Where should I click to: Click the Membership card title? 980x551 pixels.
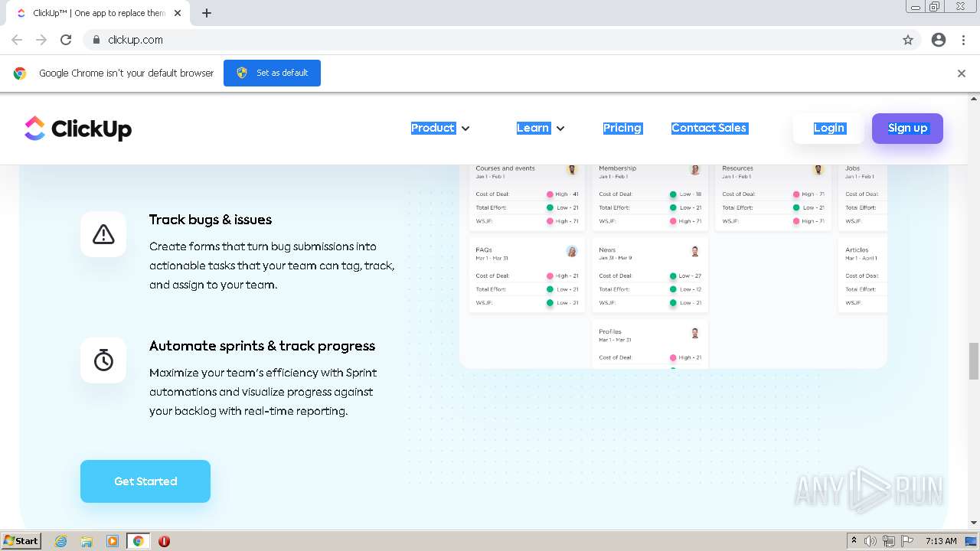click(x=617, y=168)
